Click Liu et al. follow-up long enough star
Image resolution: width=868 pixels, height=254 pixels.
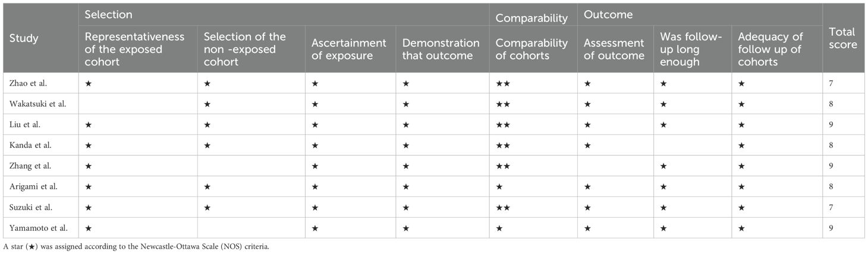(663, 125)
